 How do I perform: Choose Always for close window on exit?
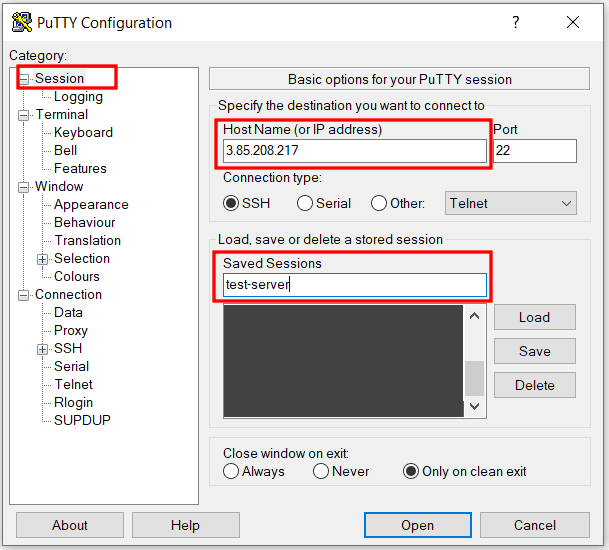pos(231,471)
